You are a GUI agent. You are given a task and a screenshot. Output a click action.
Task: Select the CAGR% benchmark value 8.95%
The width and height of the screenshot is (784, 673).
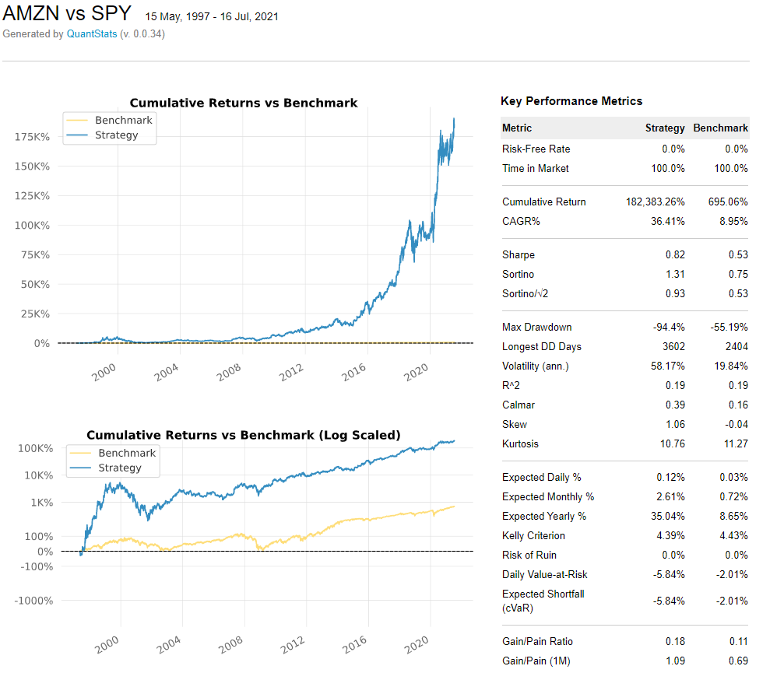[x=733, y=221]
